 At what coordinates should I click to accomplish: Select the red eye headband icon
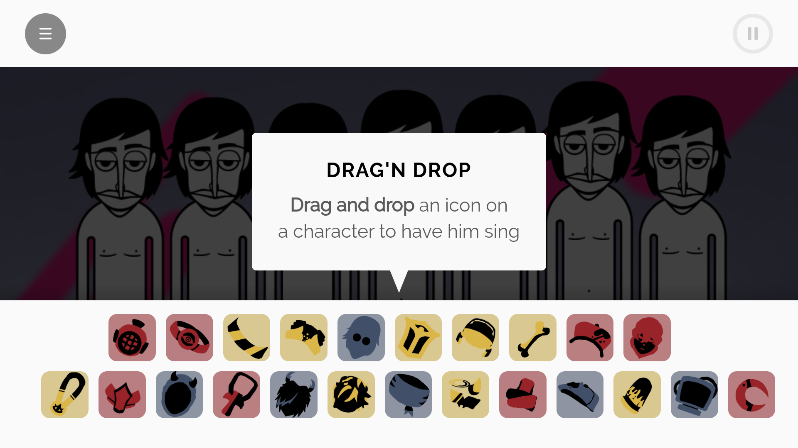(189, 338)
